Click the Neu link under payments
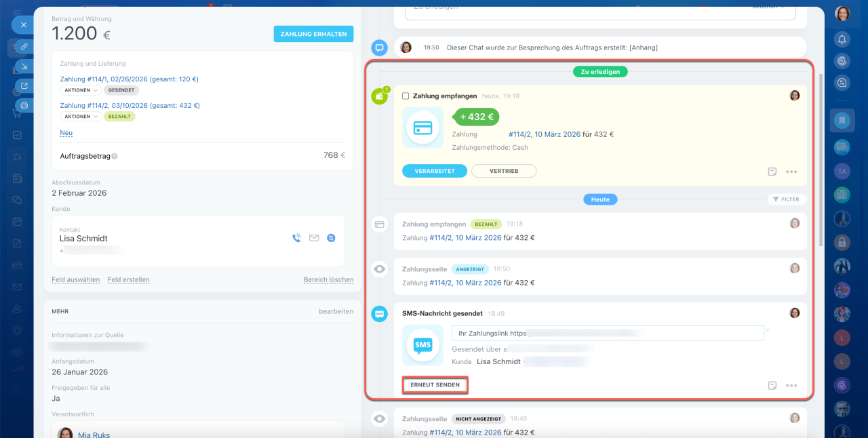The image size is (868, 438). 66,133
